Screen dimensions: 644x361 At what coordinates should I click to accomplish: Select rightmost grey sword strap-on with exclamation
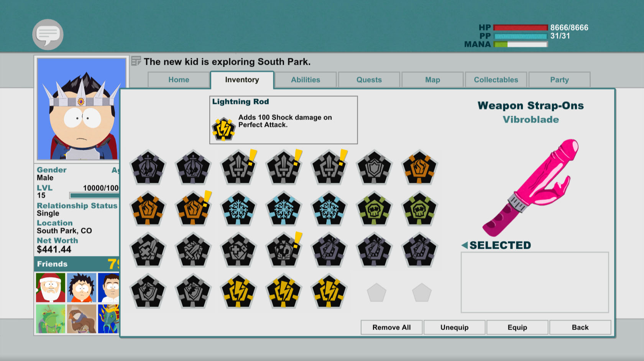[329, 167]
